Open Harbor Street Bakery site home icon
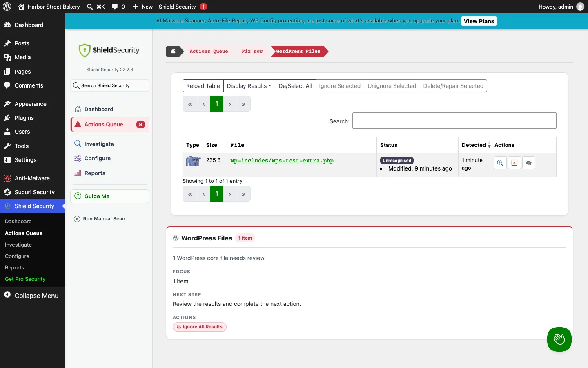This screenshot has width=588, height=368. pyautogui.click(x=21, y=7)
